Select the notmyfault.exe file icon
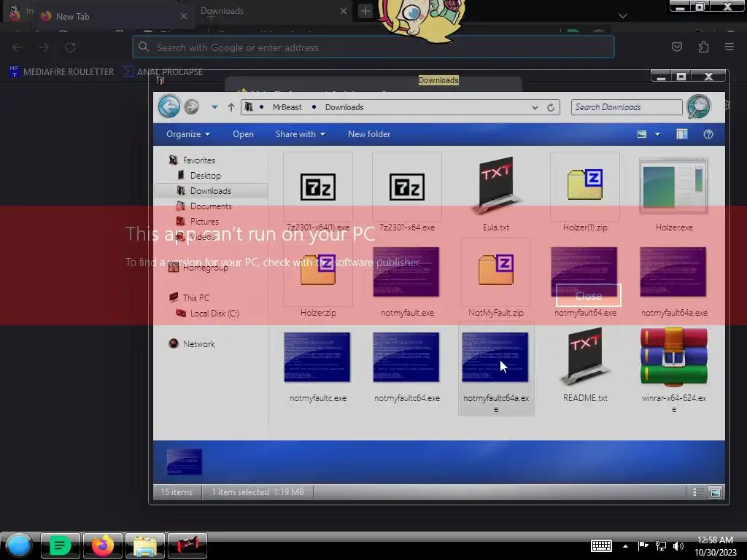 (x=406, y=272)
